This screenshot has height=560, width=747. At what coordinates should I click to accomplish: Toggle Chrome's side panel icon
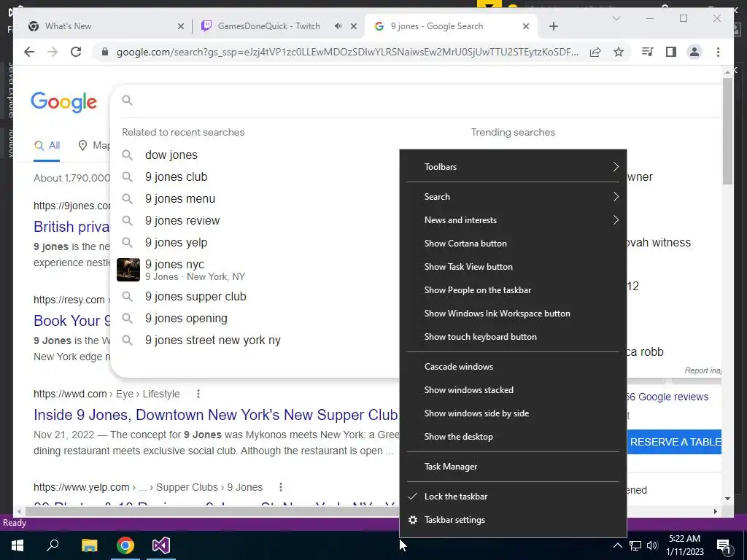pyautogui.click(x=671, y=52)
